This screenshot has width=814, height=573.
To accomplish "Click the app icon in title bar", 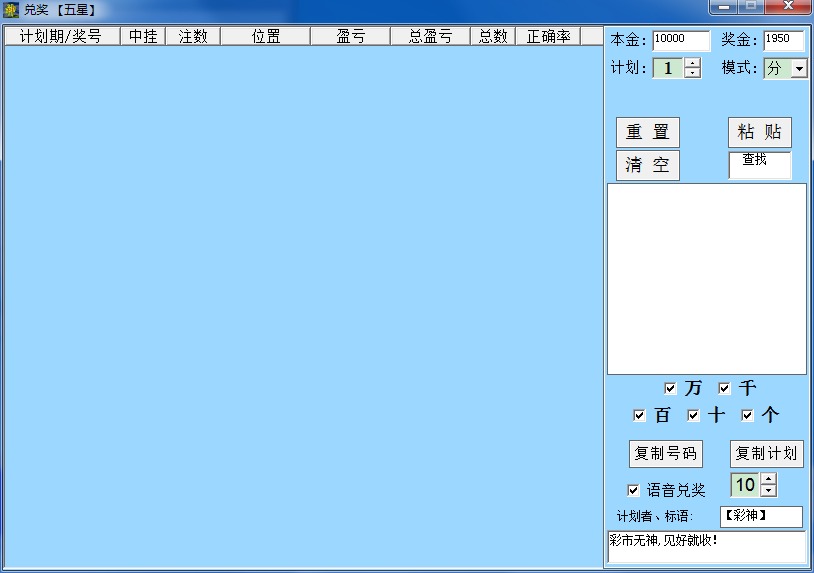I will [x=11, y=10].
